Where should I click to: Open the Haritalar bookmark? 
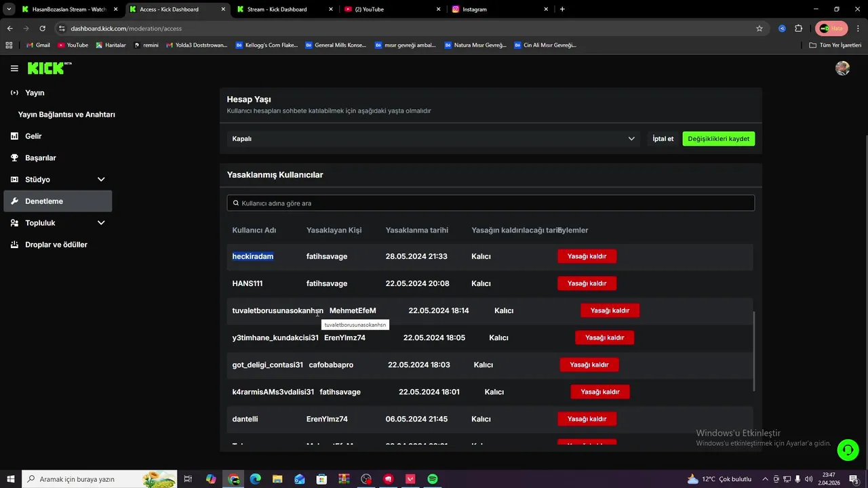(111, 45)
